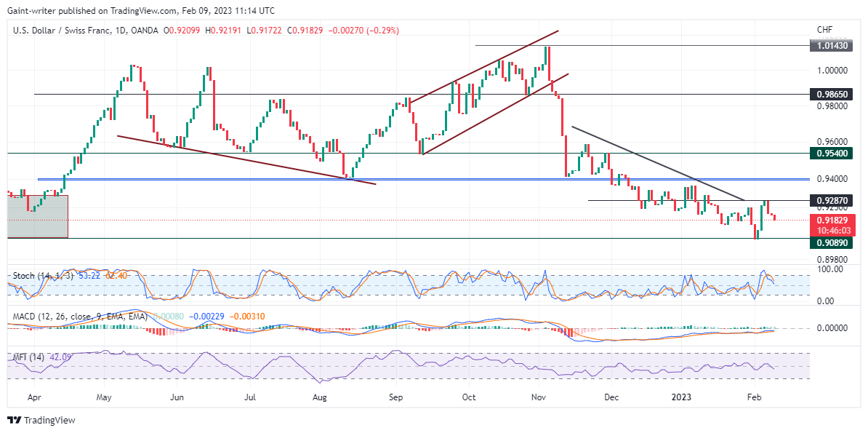Click the Apr label on time axis

(x=33, y=397)
